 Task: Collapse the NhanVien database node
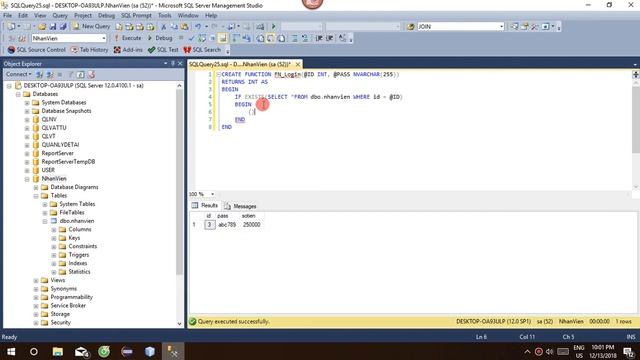coord(27,179)
